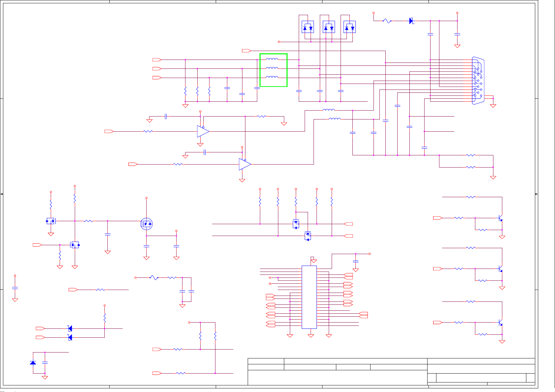The image size is (555, 392).
Task: Select the green-highlighted triple inductor block
Action: pyautogui.click(x=273, y=70)
